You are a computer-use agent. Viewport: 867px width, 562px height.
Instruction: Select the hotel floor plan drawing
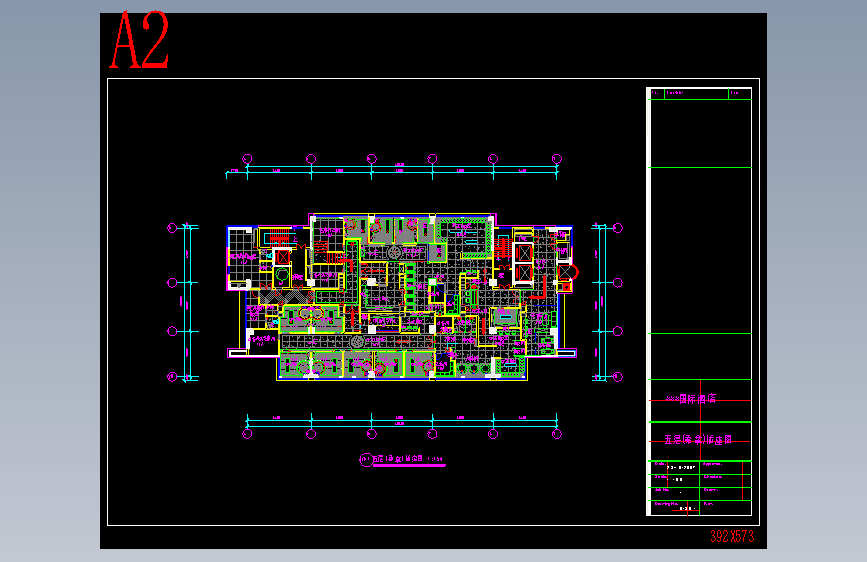(401, 296)
